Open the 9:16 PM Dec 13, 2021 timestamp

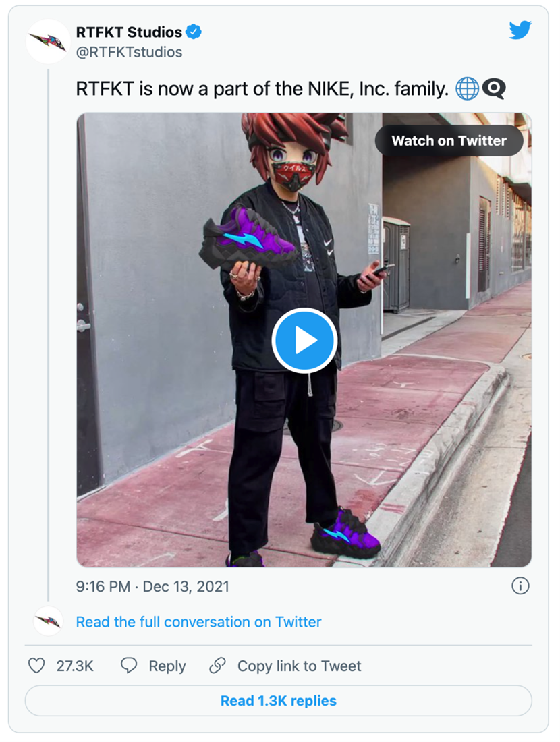coord(152,587)
